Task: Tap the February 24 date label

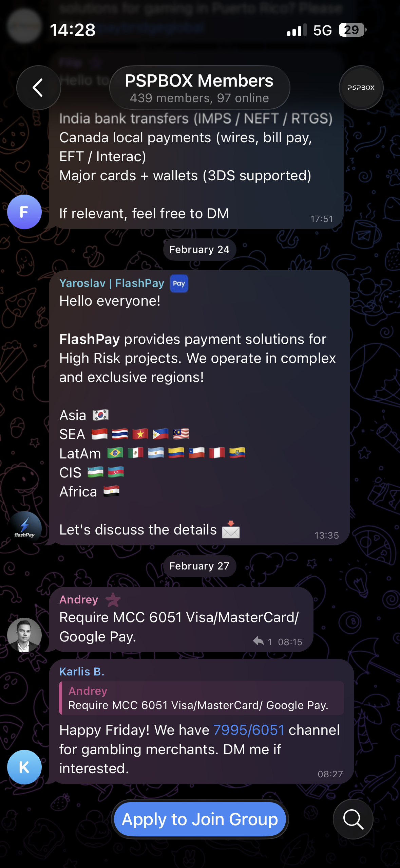Action: (199, 250)
